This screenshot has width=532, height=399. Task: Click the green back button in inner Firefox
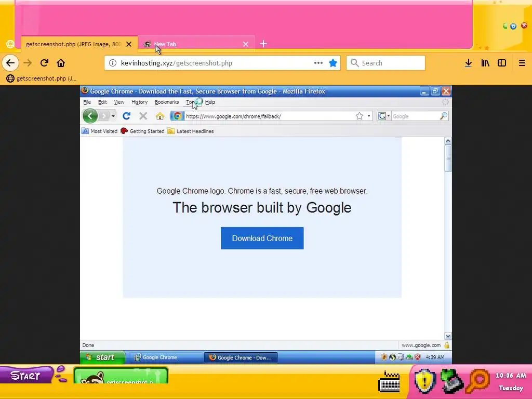click(90, 116)
